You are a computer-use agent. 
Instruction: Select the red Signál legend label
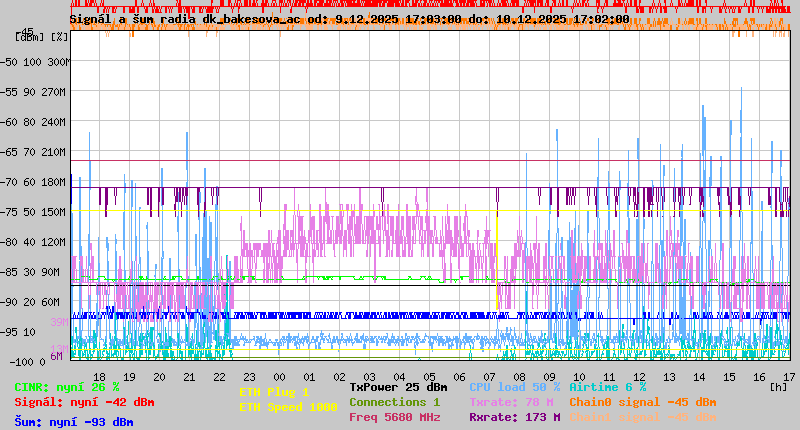(84, 402)
